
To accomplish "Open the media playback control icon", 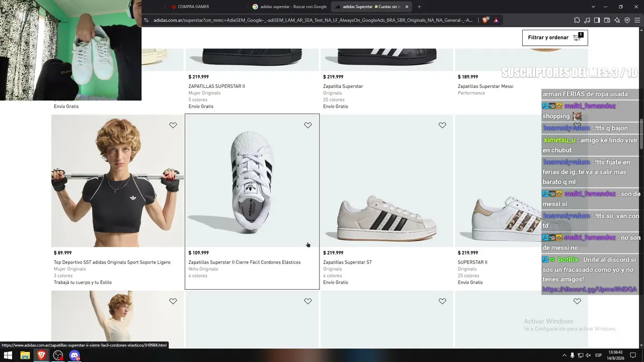I will coord(587,20).
